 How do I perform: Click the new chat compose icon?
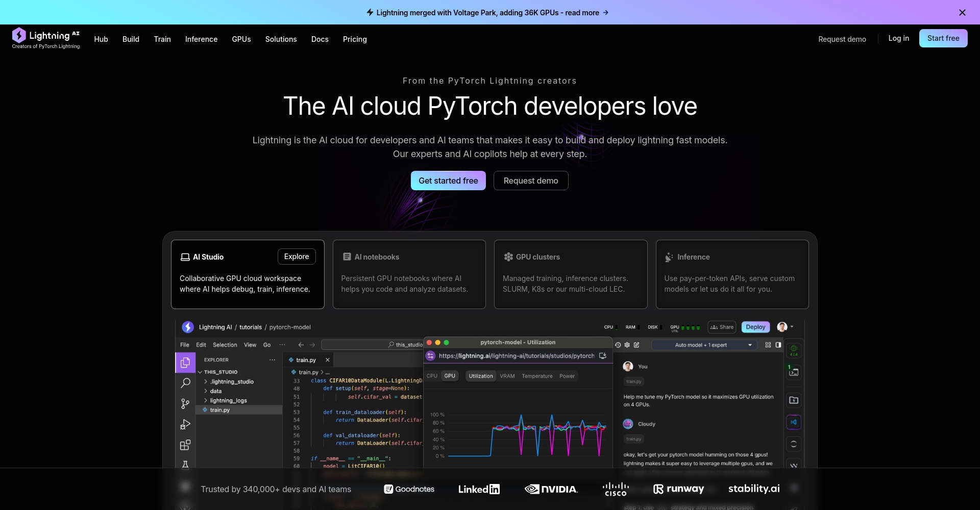coord(636,345)
